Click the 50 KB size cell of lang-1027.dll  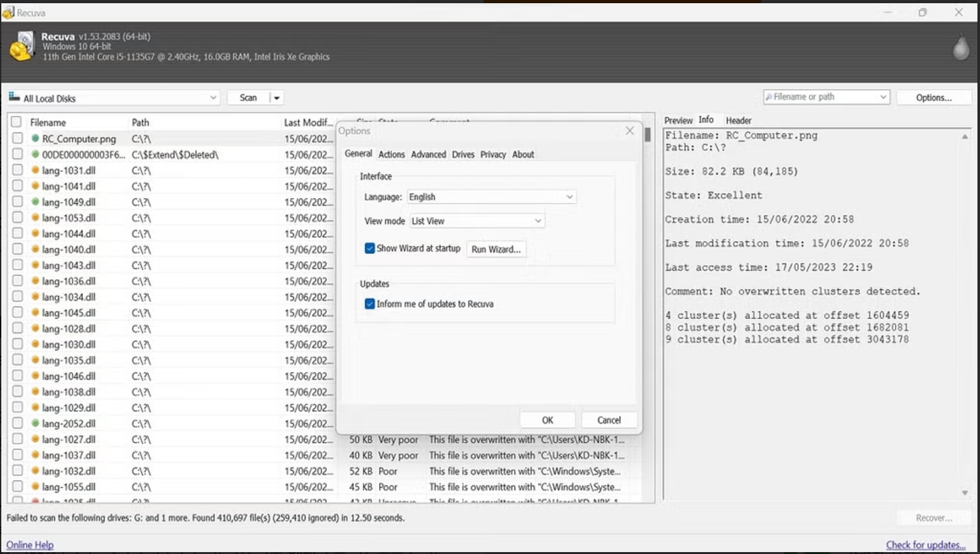360,439
